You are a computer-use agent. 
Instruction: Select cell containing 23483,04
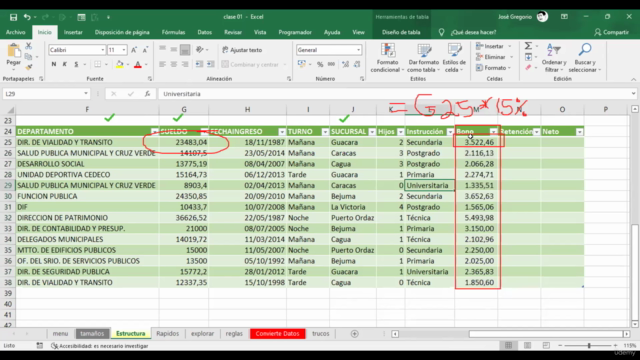(184, 142)
